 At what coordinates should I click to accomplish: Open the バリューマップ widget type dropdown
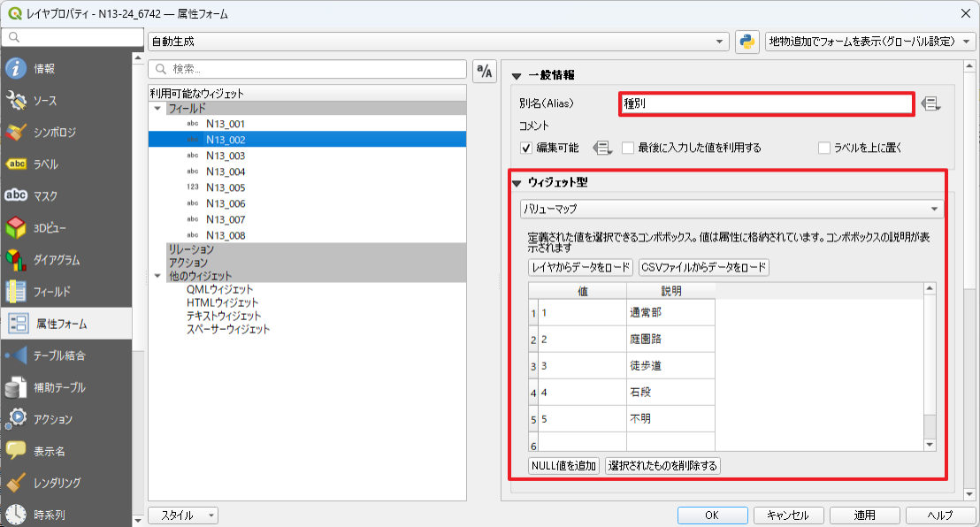(x=731, y=210)
